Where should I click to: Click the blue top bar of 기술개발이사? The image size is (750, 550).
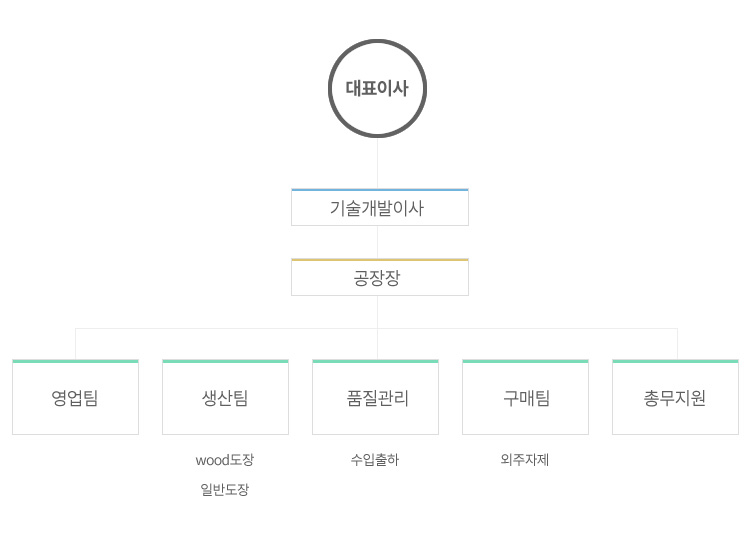[380, 189]
